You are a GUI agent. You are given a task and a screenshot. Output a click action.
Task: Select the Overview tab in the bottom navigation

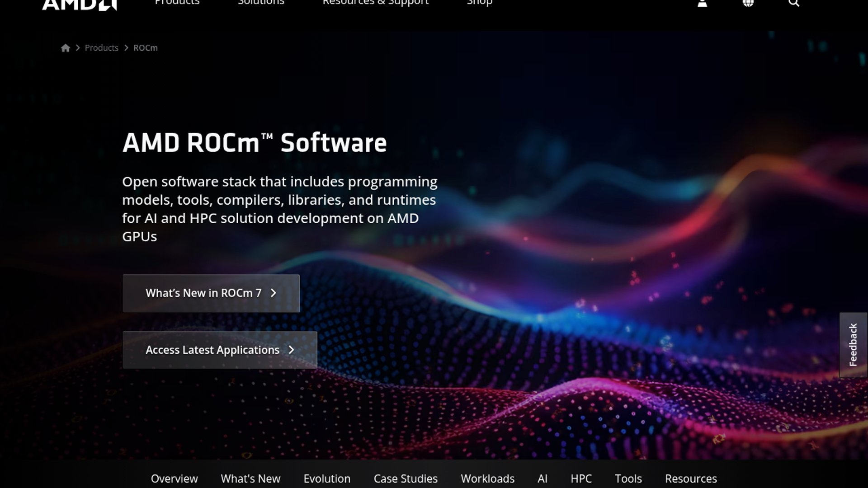click(174, 479)
